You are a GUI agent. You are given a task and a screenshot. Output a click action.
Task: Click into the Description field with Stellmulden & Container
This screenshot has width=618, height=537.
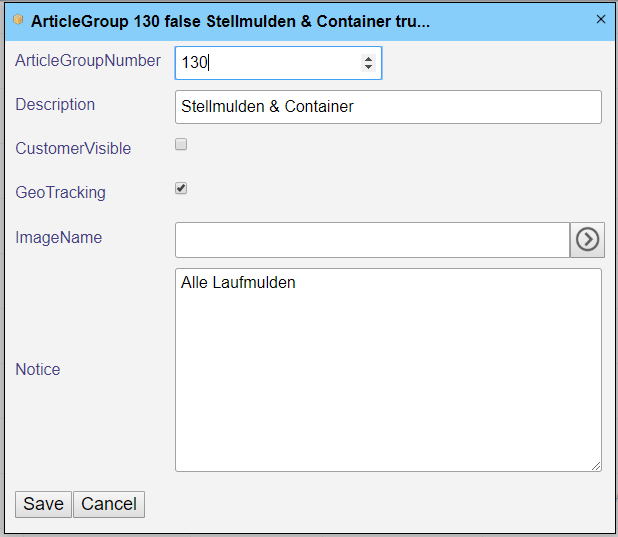point(388,107)
